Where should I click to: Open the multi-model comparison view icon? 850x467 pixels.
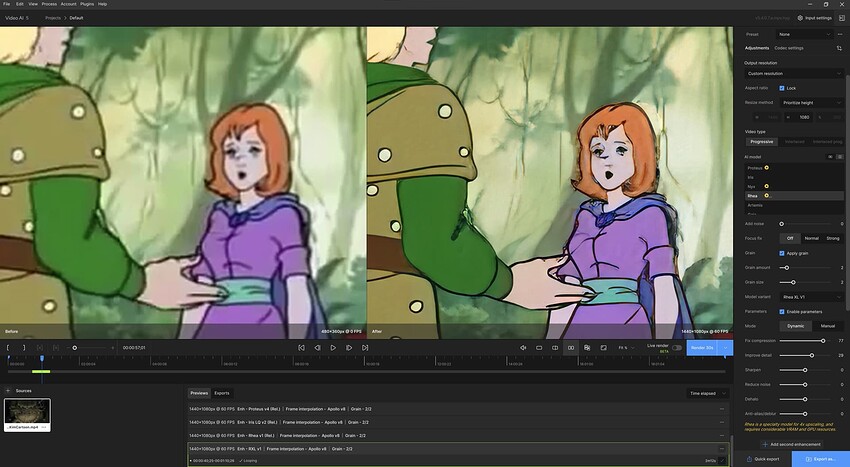587,348
